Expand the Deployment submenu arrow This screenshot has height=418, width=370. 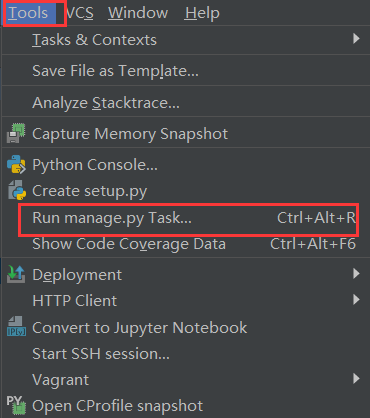(x=356, y=274)
